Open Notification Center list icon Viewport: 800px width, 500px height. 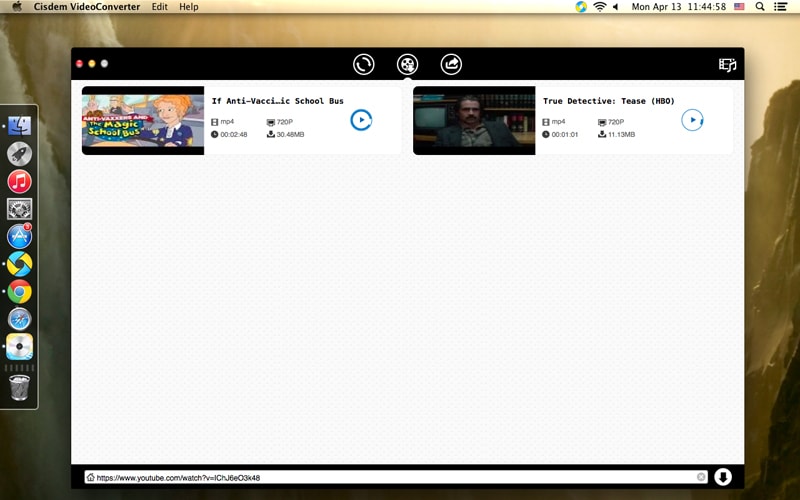pyautogui.click(x=780, y=7)
